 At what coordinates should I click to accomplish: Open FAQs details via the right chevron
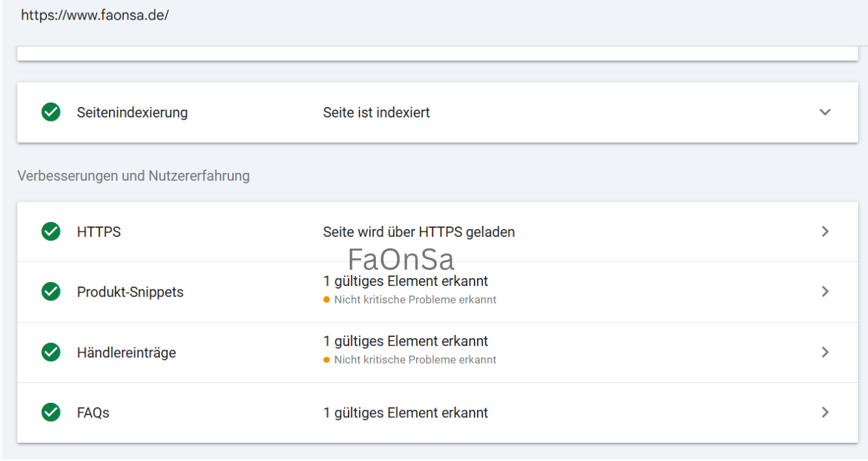(825, 413)
